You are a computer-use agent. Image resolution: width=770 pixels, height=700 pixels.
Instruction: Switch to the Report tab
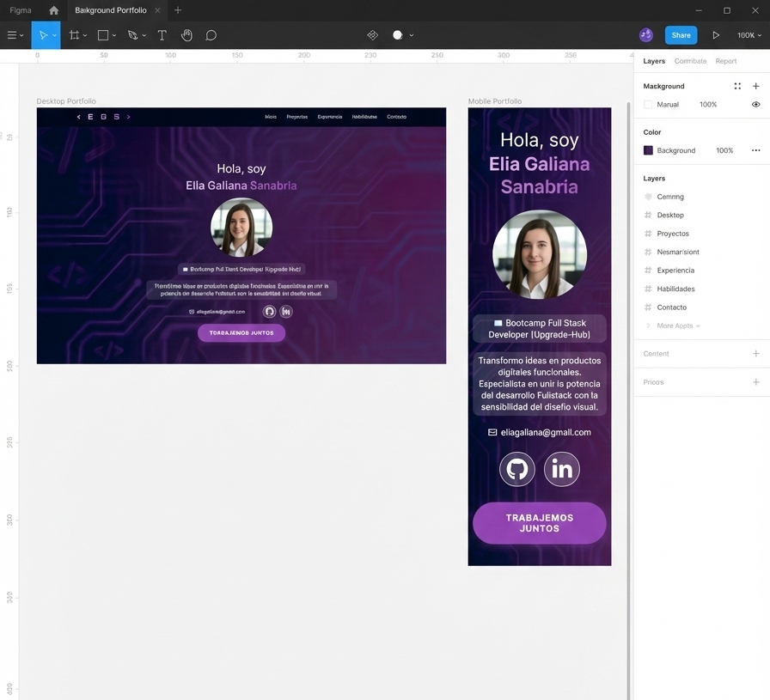(725, 61)
